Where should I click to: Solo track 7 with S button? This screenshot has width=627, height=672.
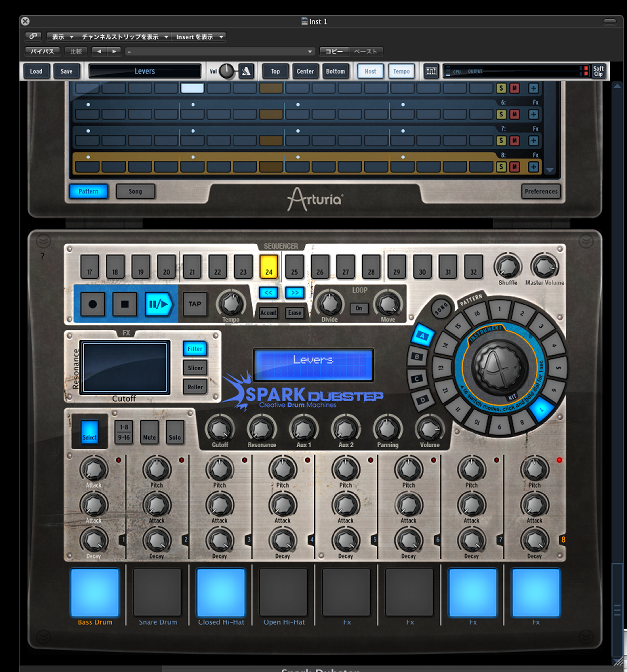pos(501,141)
